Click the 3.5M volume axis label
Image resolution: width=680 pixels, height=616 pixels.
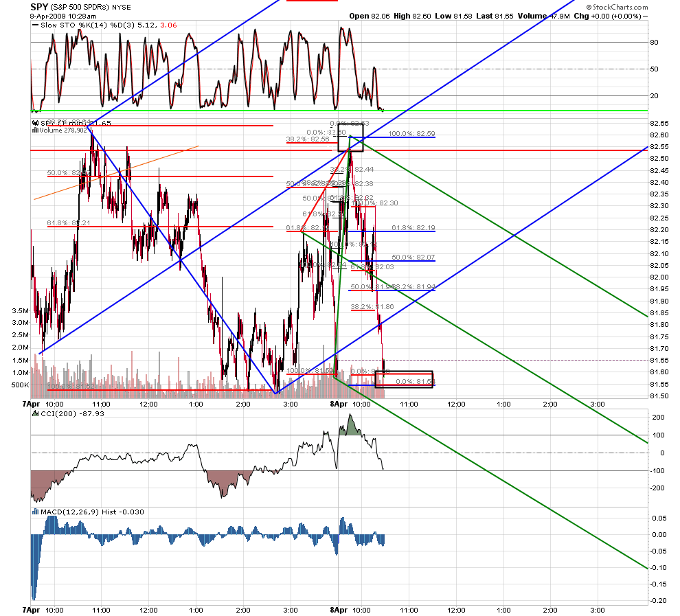click(x=21, y=311)
